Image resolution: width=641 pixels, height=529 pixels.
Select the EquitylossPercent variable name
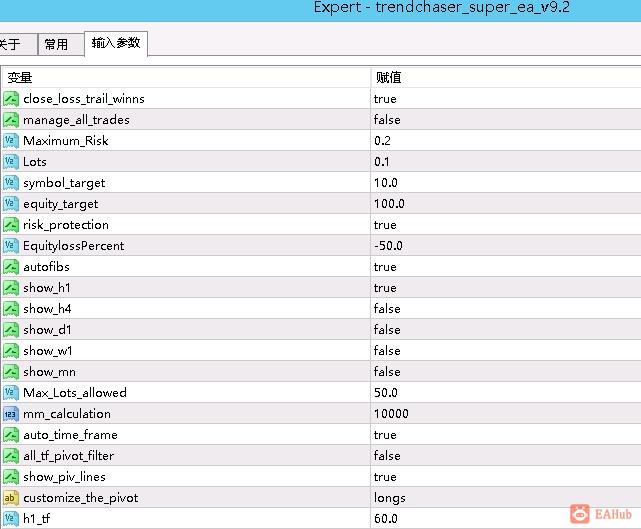pyautogui.click(x=74, y=246)
